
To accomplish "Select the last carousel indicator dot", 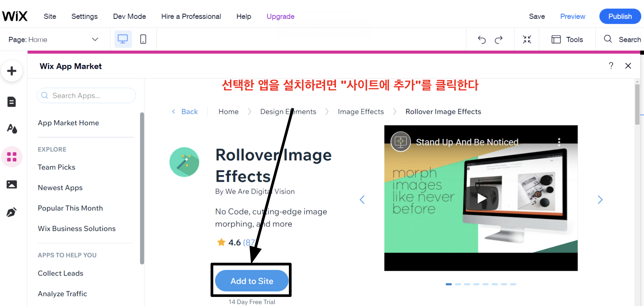I will pos(513,284).
